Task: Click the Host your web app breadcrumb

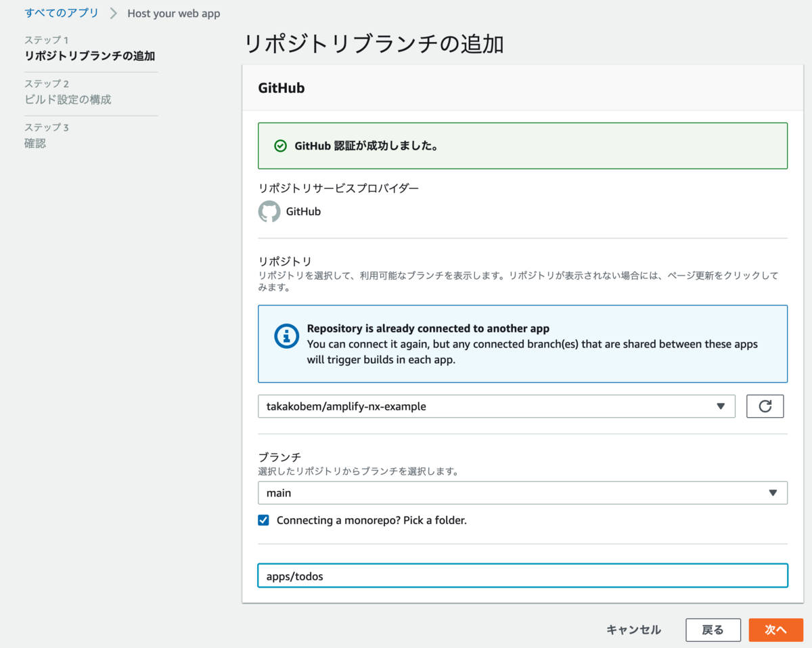Action: pyautogui.click(x=174, y=14)
